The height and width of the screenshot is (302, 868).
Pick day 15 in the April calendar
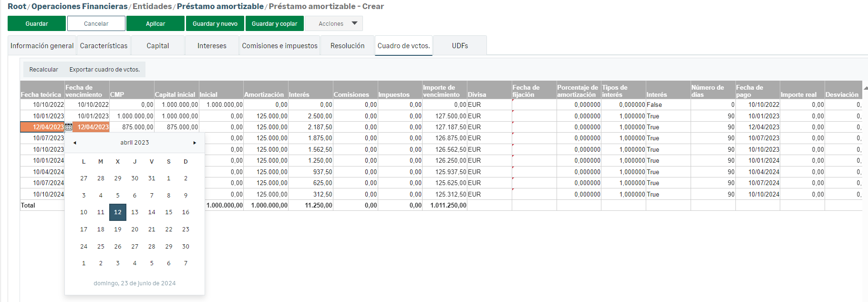(168, 212)
